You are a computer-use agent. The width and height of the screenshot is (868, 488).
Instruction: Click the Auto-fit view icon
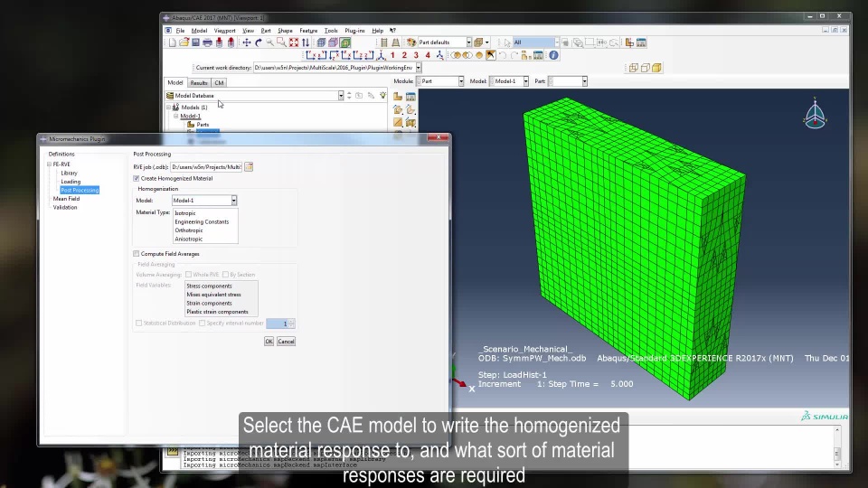(294, 42)
